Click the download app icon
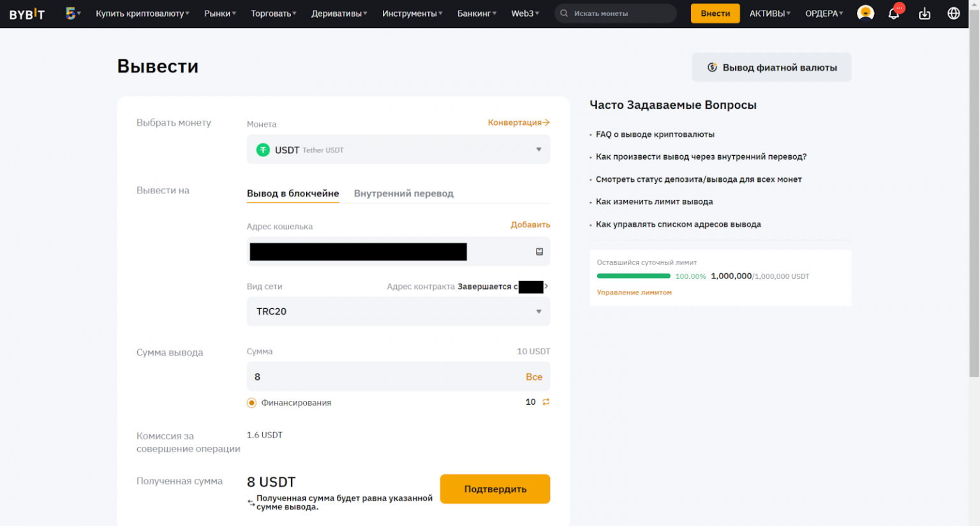 pos(924,13)
